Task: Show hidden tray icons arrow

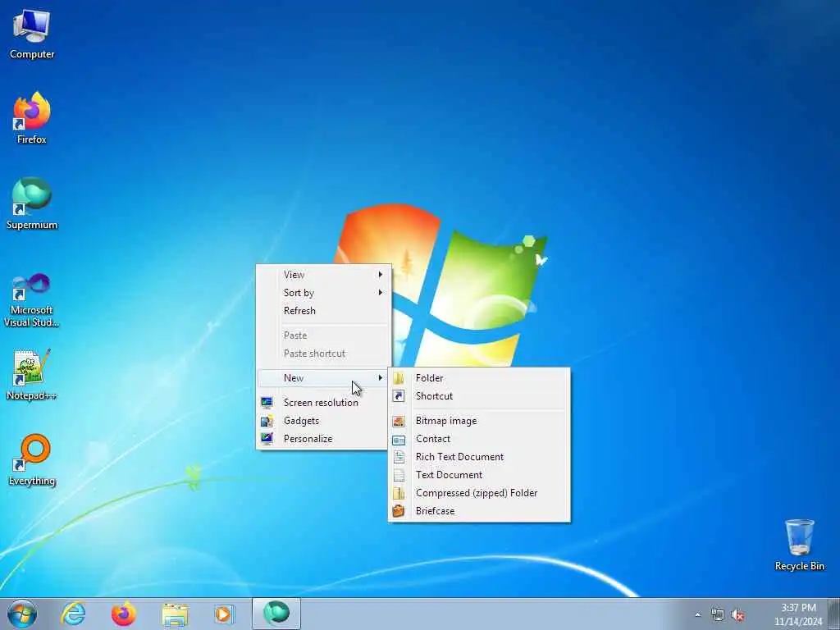Action: [x=697, y=614]
